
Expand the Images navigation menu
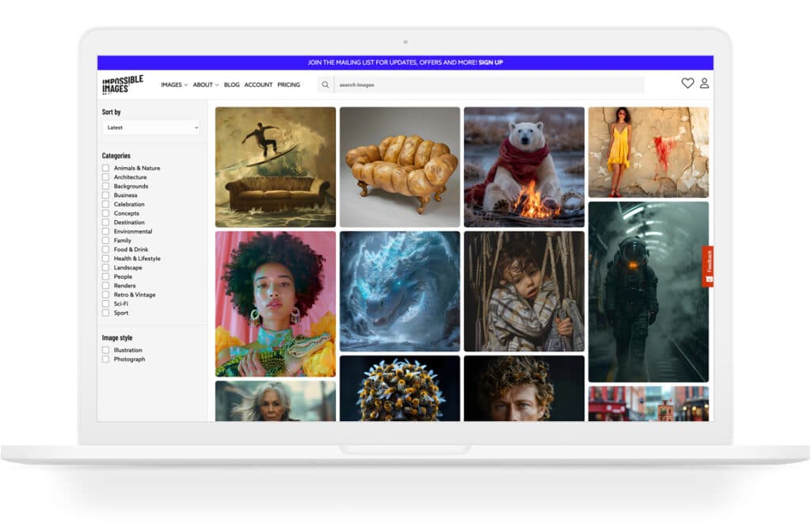(x=173, y=85)
